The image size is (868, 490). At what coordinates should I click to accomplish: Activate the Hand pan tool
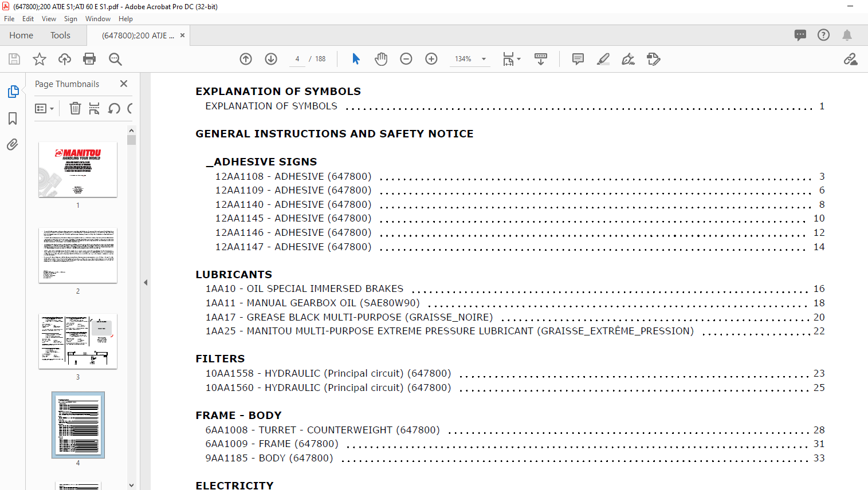381,59
